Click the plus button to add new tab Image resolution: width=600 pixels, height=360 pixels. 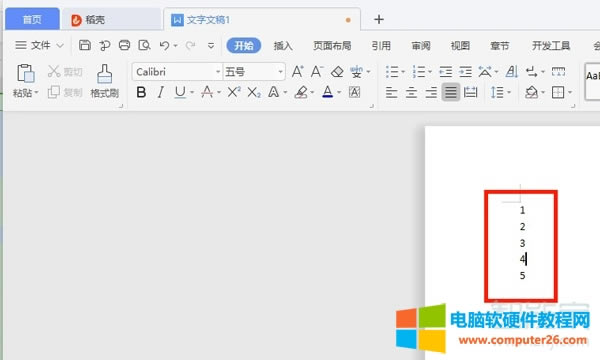(379, 19)
